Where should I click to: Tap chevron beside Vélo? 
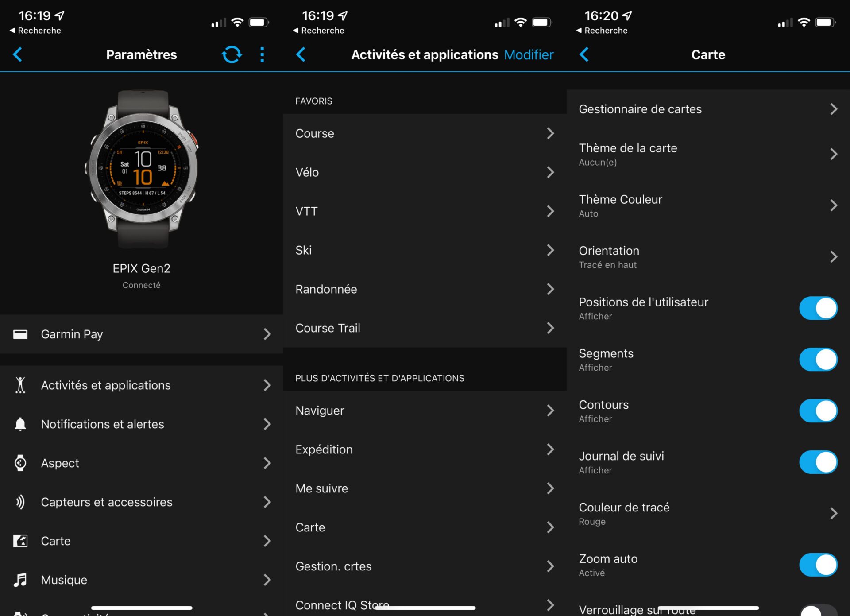click(550, 172)
